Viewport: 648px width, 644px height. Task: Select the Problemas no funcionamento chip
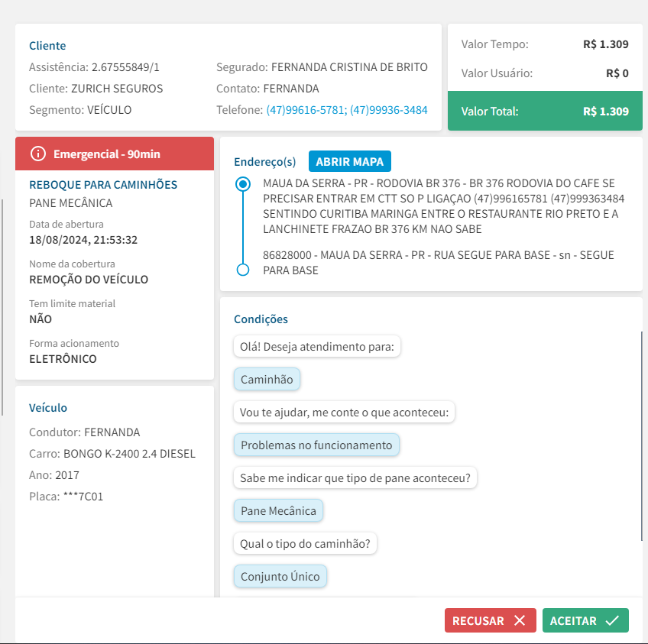click(x=316, y=445)
